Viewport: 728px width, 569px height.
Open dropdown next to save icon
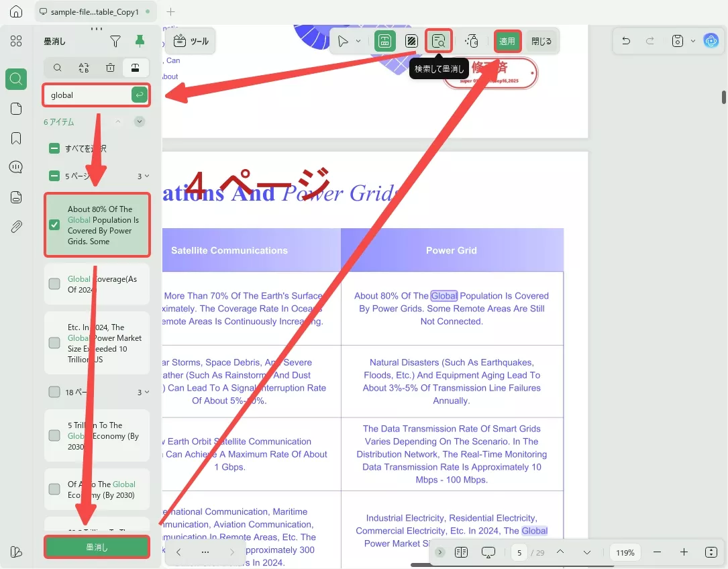(692, 41)
